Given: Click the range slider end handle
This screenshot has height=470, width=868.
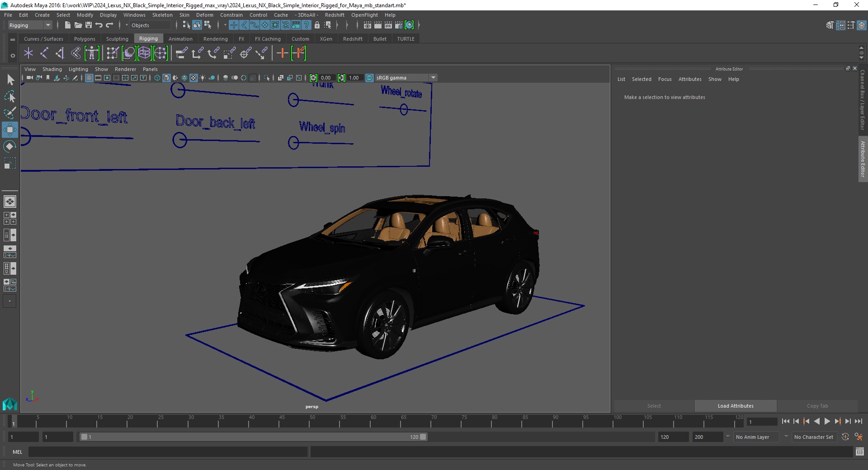Looking at the screenshot, I should coord(423,437).
